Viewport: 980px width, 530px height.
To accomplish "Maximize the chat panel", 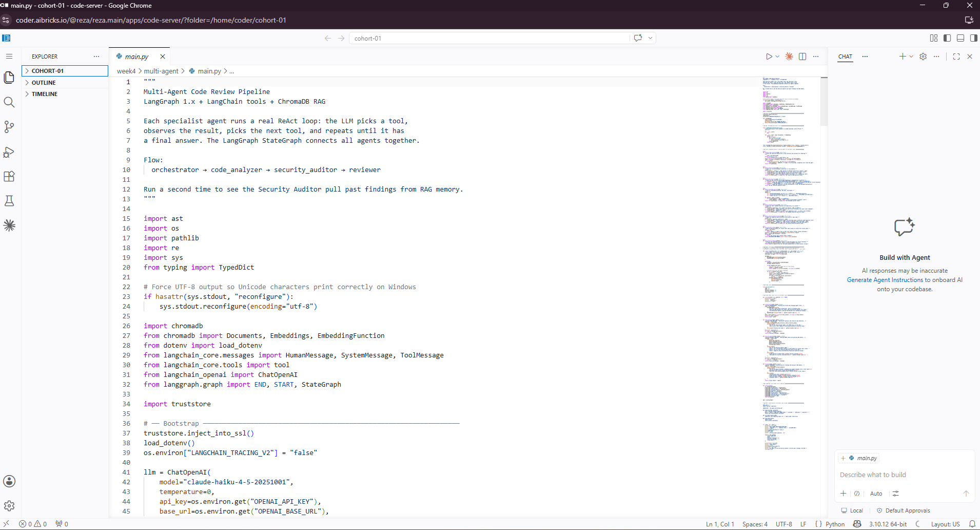I will click(956, 56).
